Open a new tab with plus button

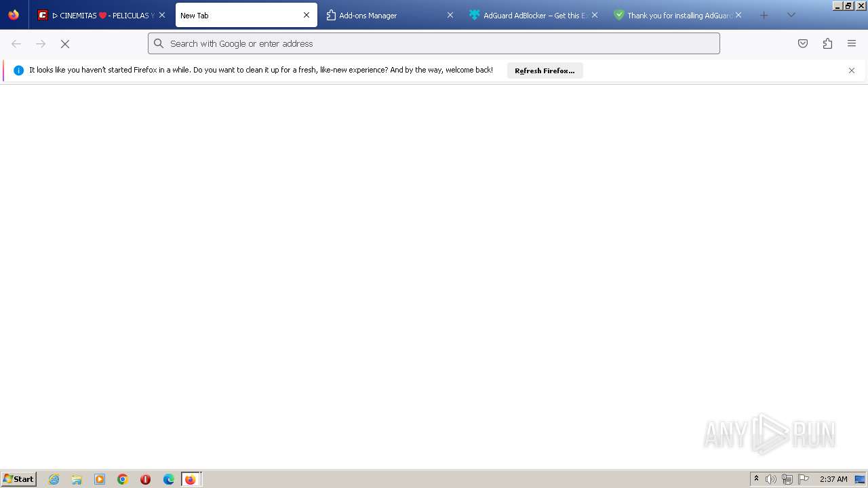764,15
